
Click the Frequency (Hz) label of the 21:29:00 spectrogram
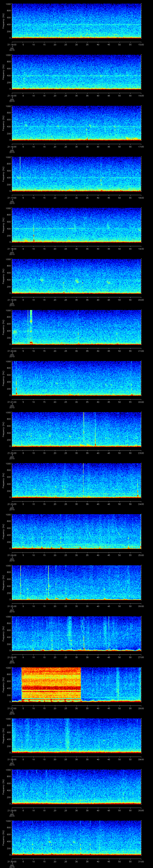click(x=3, y=787)
